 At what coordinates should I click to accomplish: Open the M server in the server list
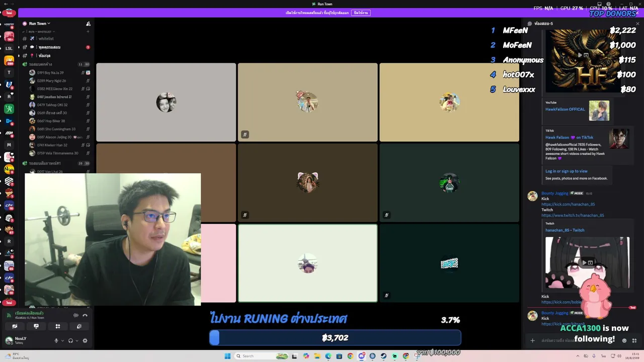point(9,145)
